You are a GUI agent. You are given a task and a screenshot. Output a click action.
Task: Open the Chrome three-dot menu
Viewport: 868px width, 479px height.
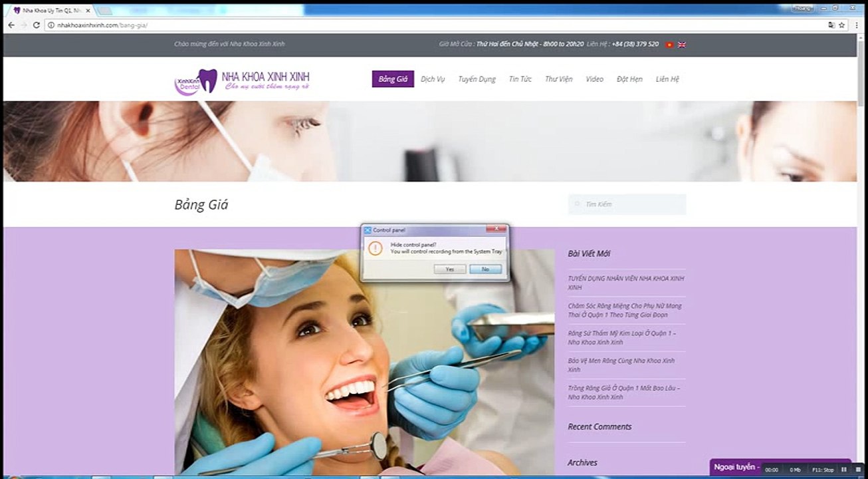[857, 25]
